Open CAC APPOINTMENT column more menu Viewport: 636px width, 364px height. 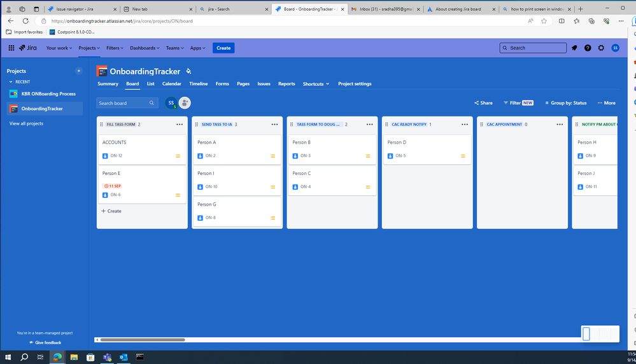coord(560,125)
